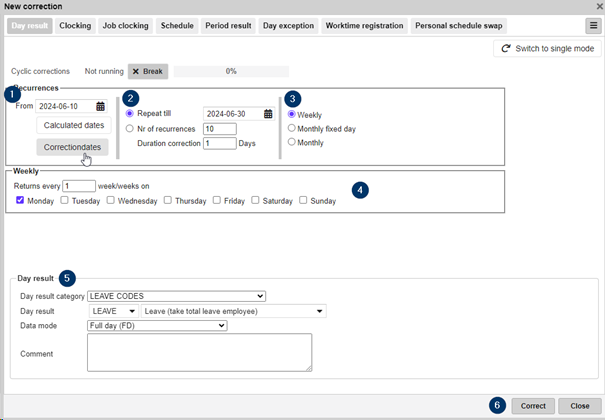Select Nr of recurrences option

130,129
